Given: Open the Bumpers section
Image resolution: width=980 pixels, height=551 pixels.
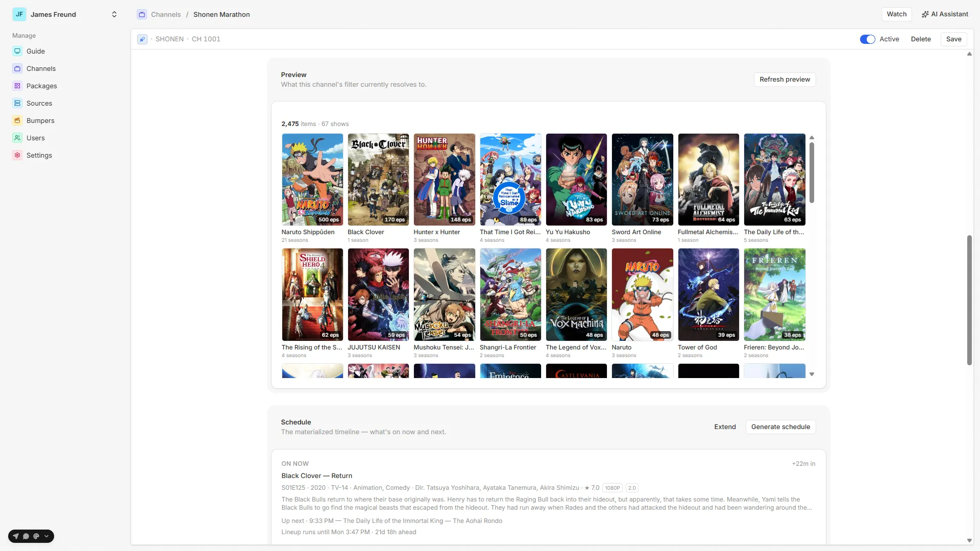Looking at the screenshot, I should (x=40, y=120).
